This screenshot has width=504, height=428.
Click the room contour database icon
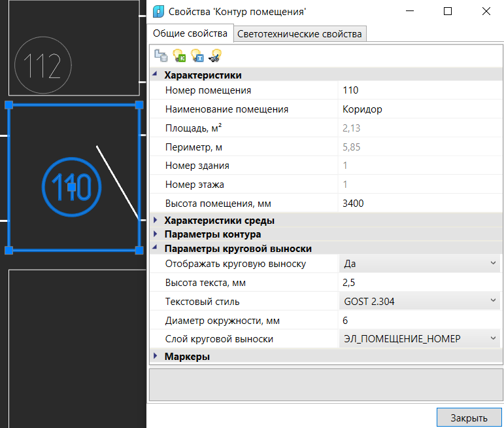160,56
